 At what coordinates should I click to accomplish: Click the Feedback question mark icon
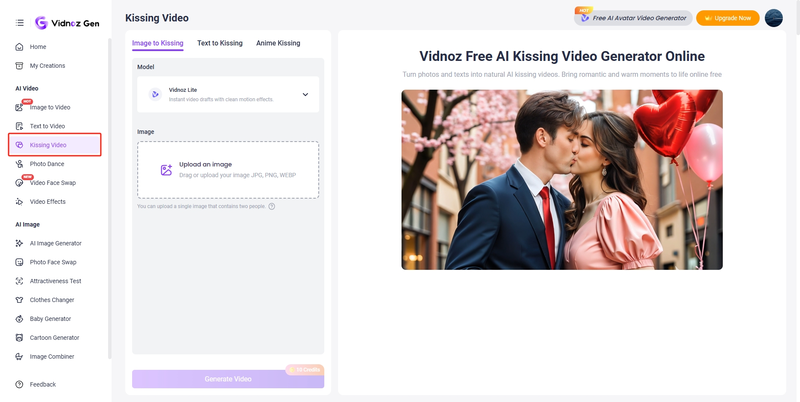19,385
